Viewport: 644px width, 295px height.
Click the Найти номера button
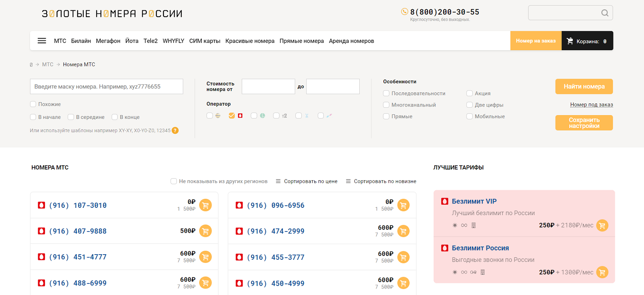click(x=584, y=86)
